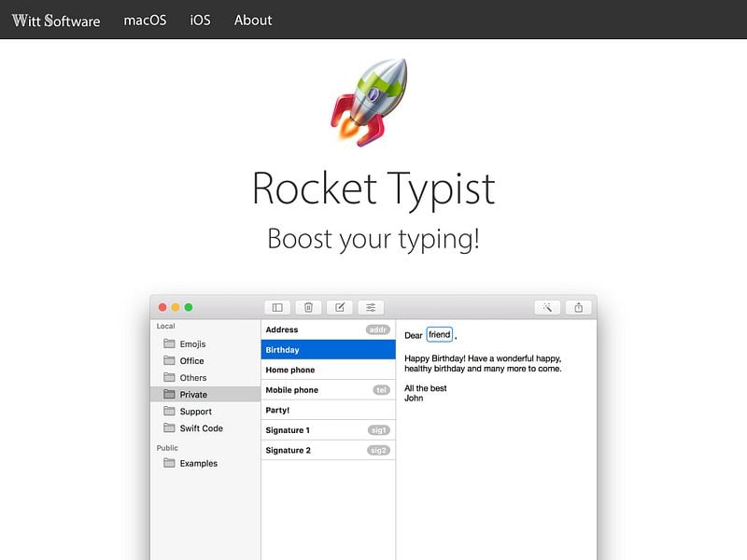
Task: Click the John signature text
Action: click(414, 399)
